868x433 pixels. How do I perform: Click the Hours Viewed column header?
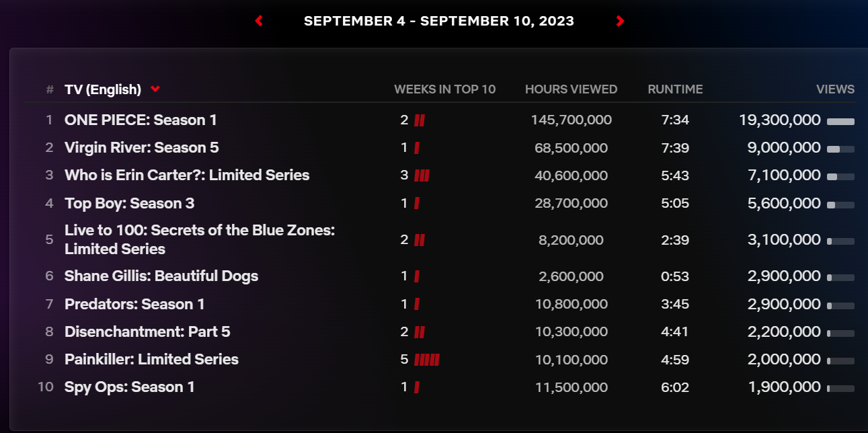pyautogui.click(x=571, y=89)
